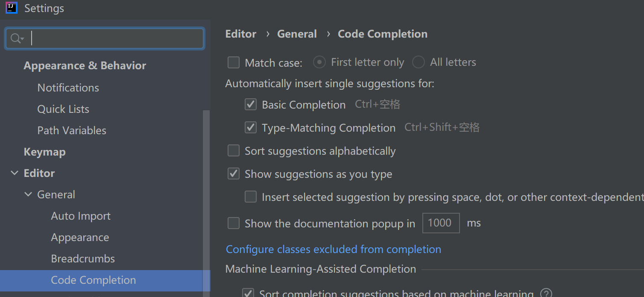644x297 pixels.
Task: Uncheck Basic Completion checkbox
Action: pyautogui.click(x=251, y=105)
